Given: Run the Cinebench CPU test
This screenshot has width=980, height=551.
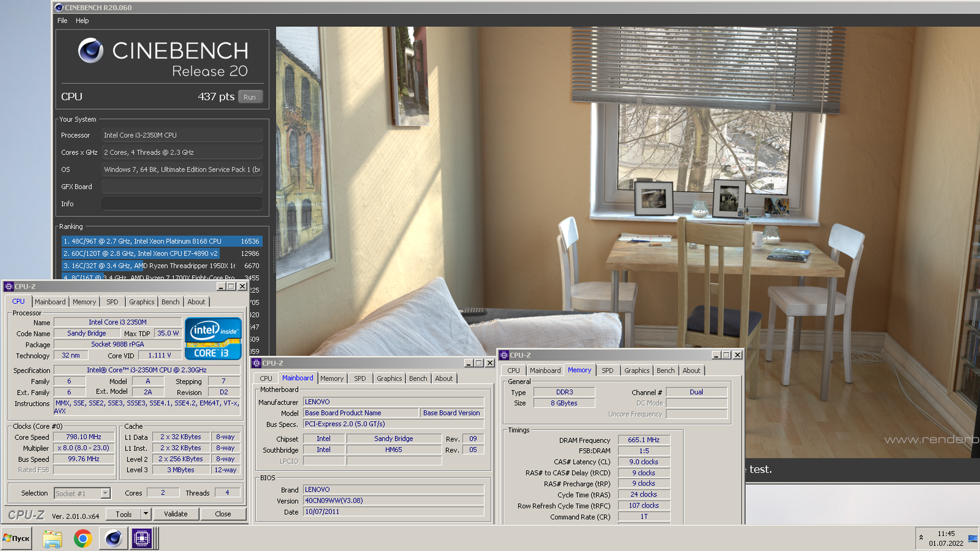Looking at the screenshot, I should (x=250, y=97).
